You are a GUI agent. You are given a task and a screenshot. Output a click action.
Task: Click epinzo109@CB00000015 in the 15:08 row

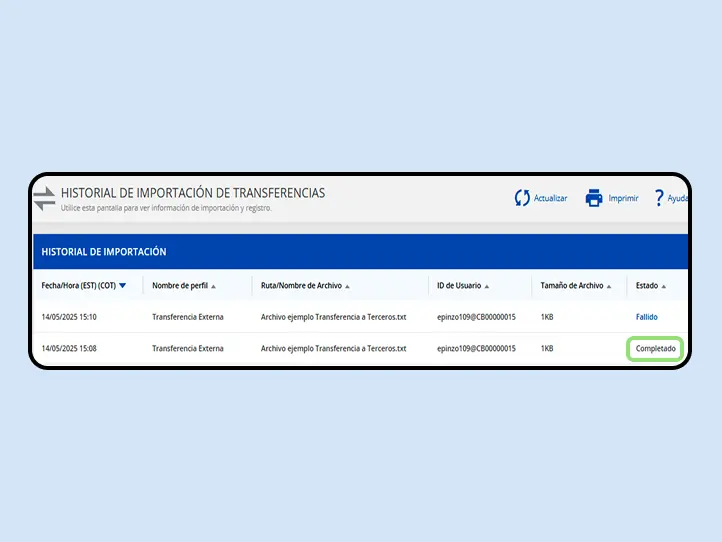[x=476, y=349]
